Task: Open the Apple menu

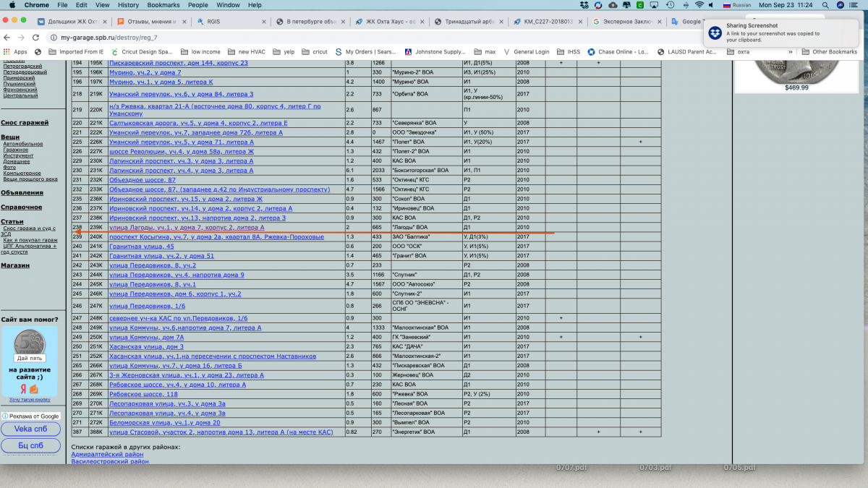Action: (12, 5)
